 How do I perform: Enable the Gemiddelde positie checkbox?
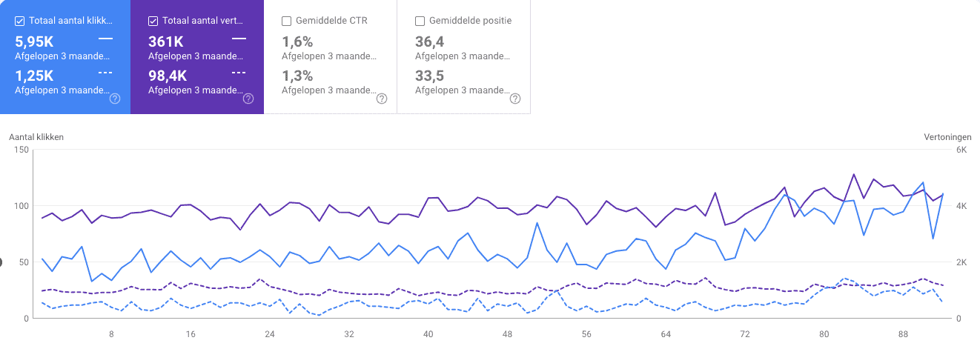click(x=420, y=21)
